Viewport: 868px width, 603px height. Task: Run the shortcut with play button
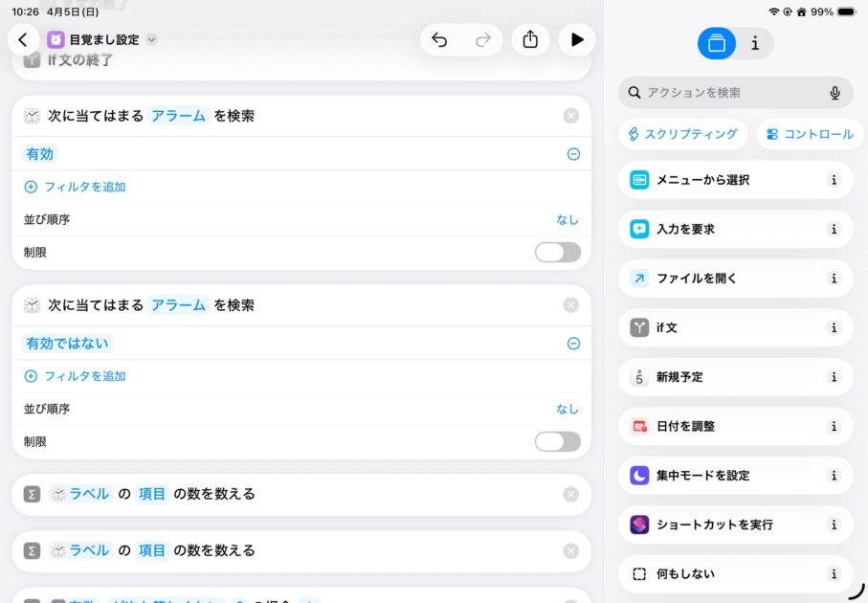tap(576, 39)
